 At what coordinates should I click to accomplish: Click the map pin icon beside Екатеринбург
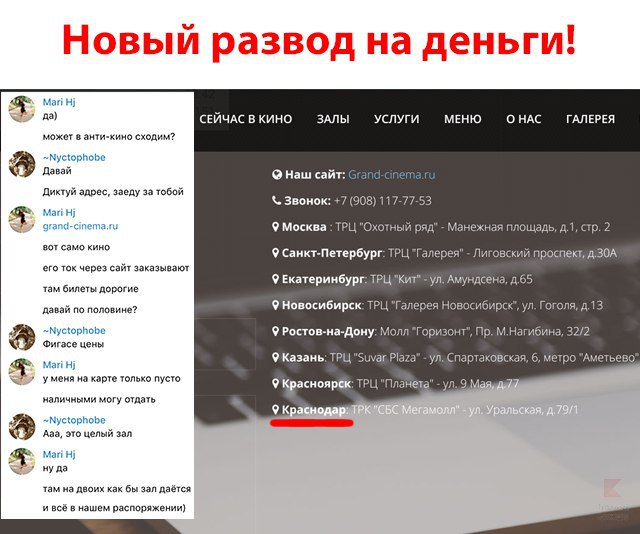pyautogui.click(x=276, y=279)
